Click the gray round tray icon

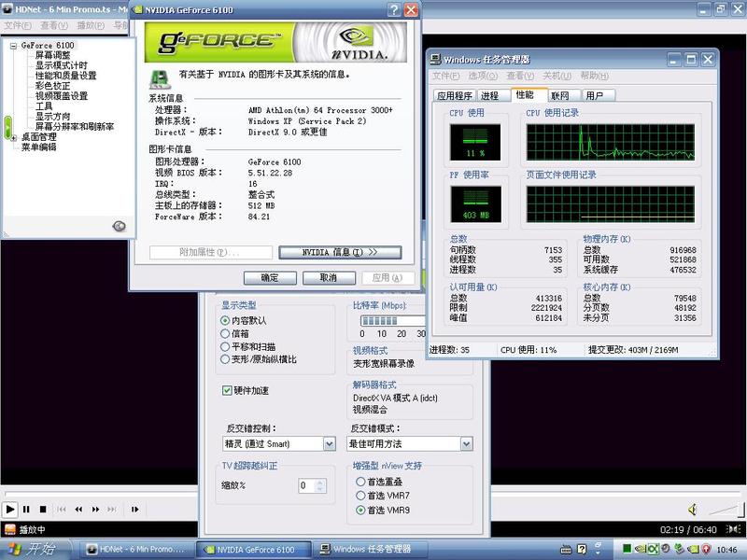[x=666, y=549]
